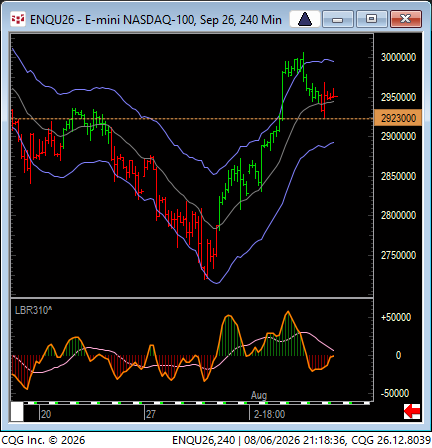Click the ENQU26,240 timestamp status text

[x=301, y=440]
